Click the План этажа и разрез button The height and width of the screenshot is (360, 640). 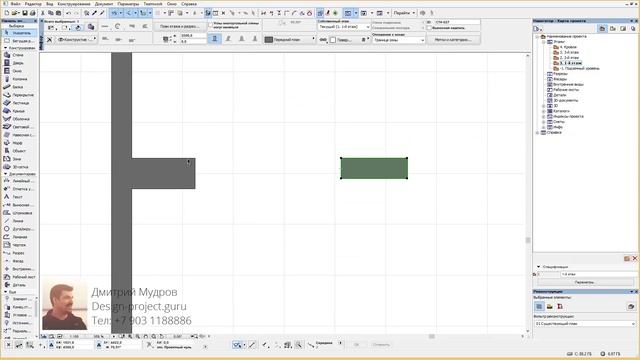[x=180, y=26]
